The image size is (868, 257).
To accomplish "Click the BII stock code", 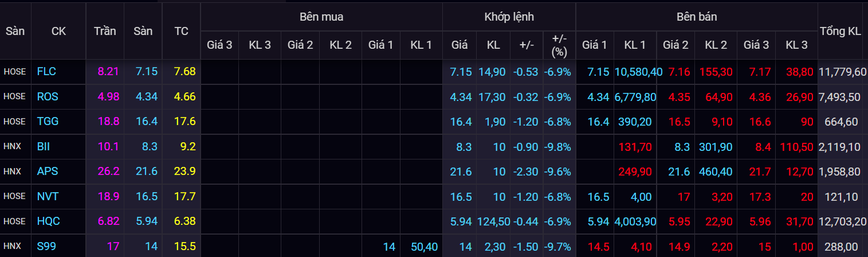I will pos(44,146).
